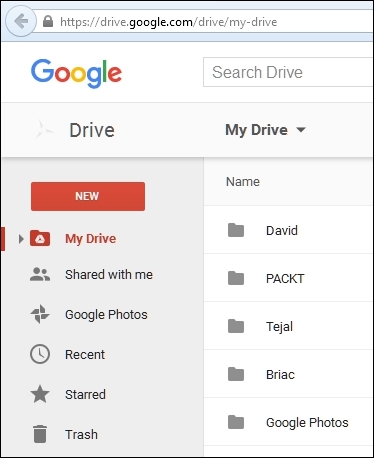Screen dimensions: 374x458
Task: Open the David folder icon
Action: (236, 230)
